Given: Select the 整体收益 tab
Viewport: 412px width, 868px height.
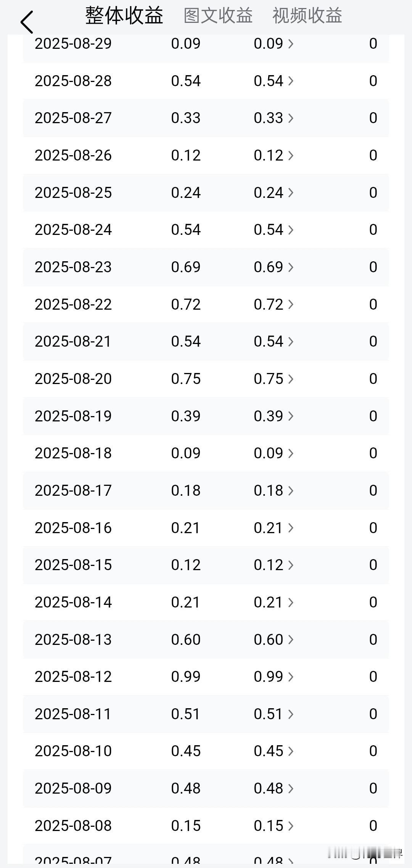Looking at the screenshot, I should [x=124, y=16].
